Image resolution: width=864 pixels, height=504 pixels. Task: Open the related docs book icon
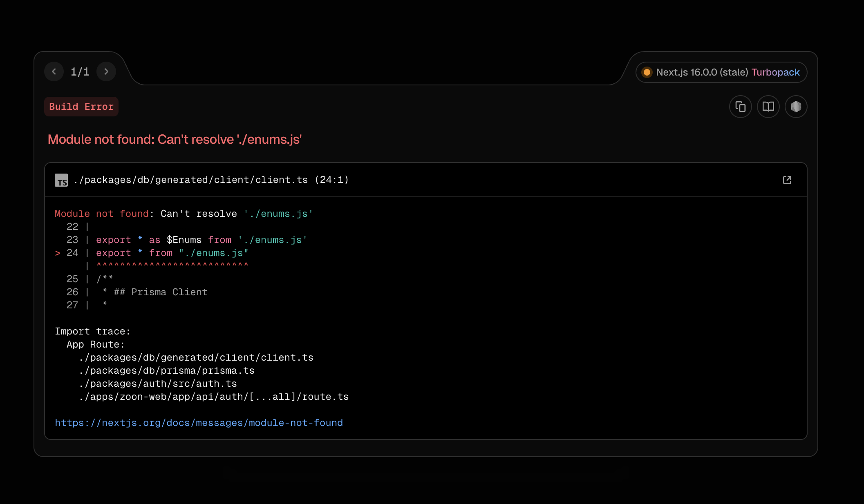pyautogui.click(x=768, y=107)
